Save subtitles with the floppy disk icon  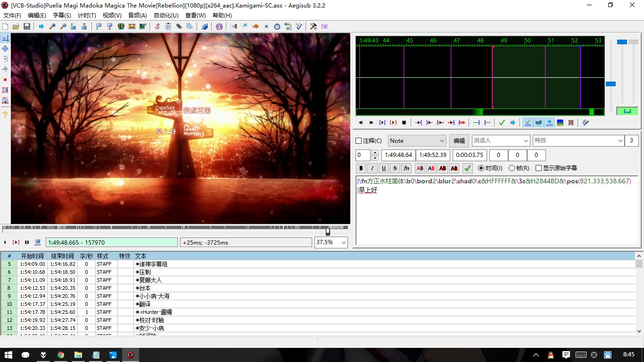[x=27, y=26]
